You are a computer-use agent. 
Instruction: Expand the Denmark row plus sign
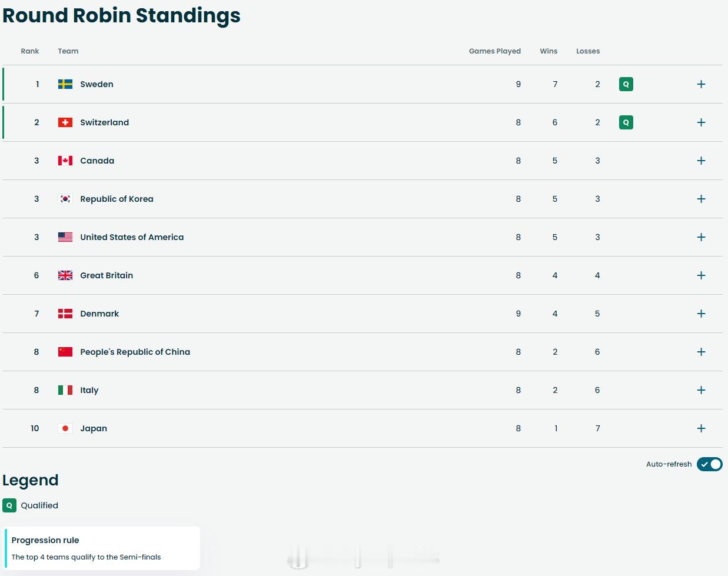pos(701,314)
